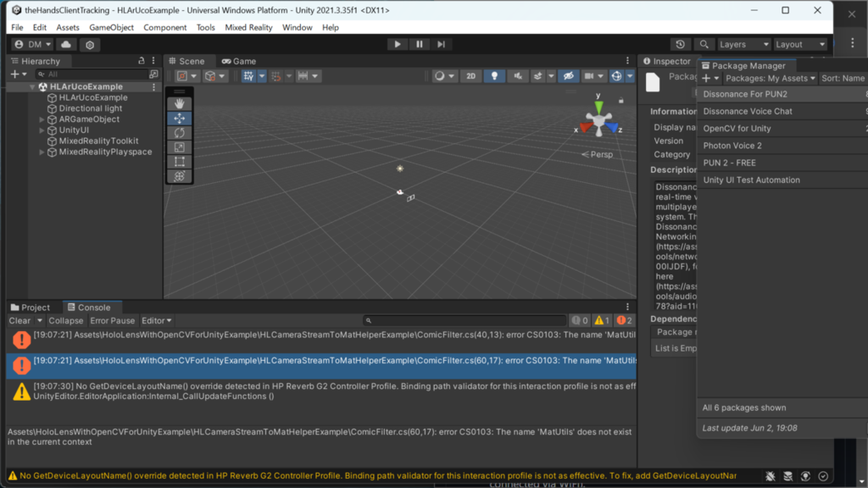Viewport: 868px width, 488px height.
Task: Toggle error messages filter in Console
Action: click(625, 320)
